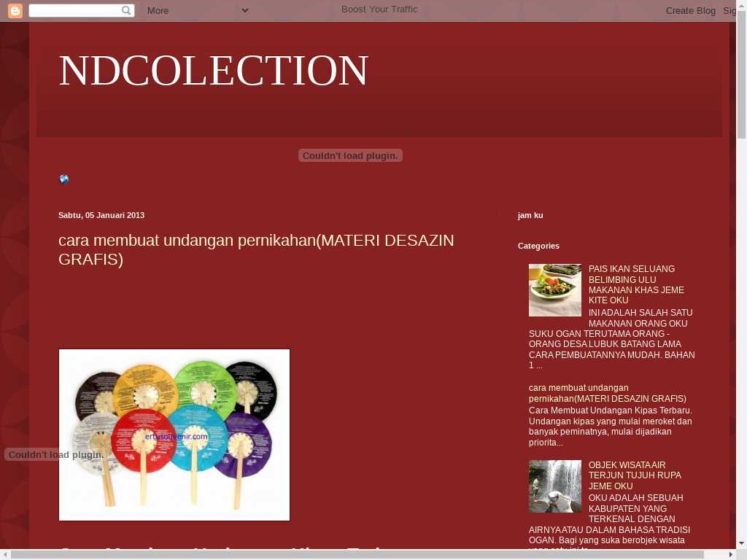Click the Pais Ikan Seluang food thumbnail
The image size is (747, 560).
[x=555, y=290]
